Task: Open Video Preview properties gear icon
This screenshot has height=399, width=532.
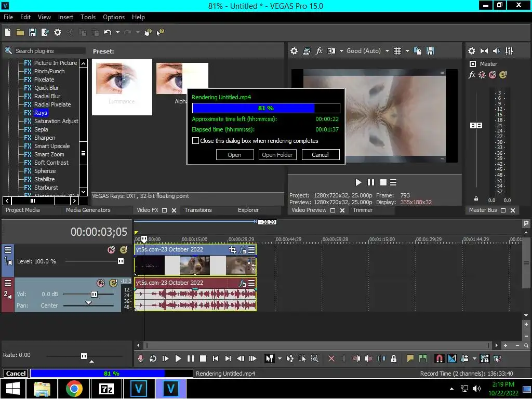Action: (294, 51)
